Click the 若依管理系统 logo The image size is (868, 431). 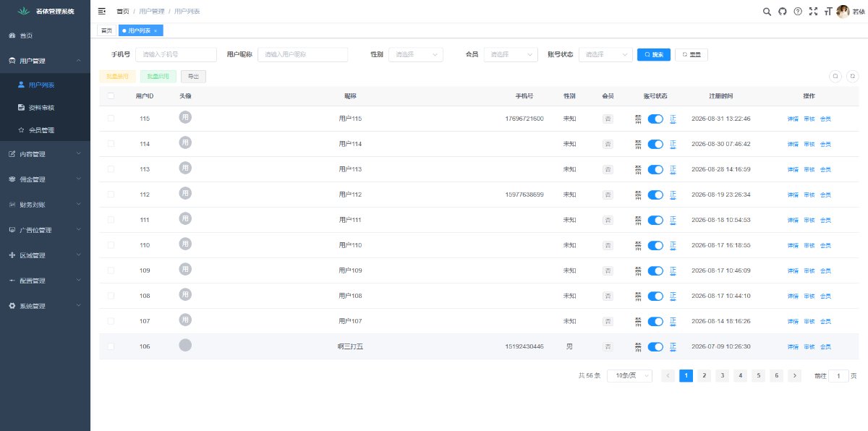(x=45, y=11)
